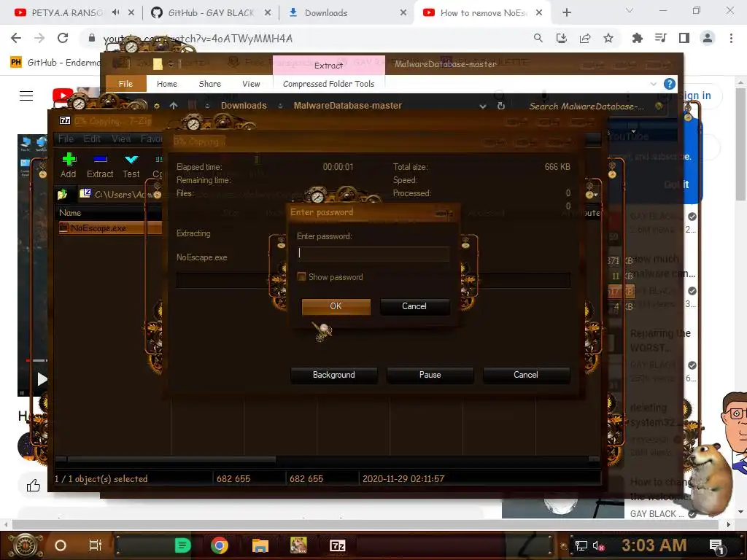Bookmark this page with star icon
The image size is (747, 560).
(608, 38)
